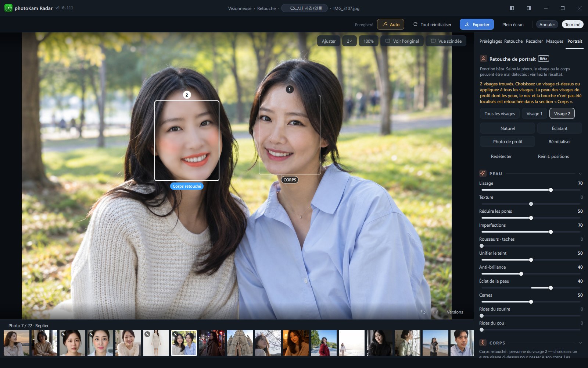
Task: Set zoom to 100%
Action: (369, 41)
